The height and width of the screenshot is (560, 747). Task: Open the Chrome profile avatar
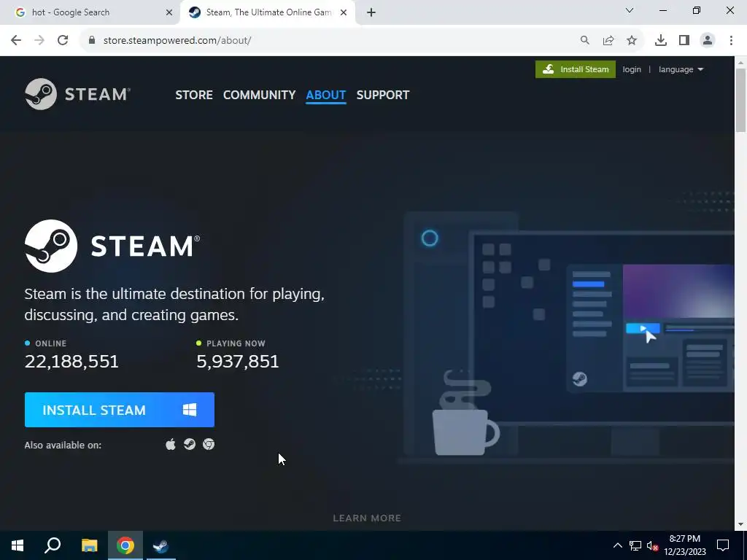[x=708, y=41]
